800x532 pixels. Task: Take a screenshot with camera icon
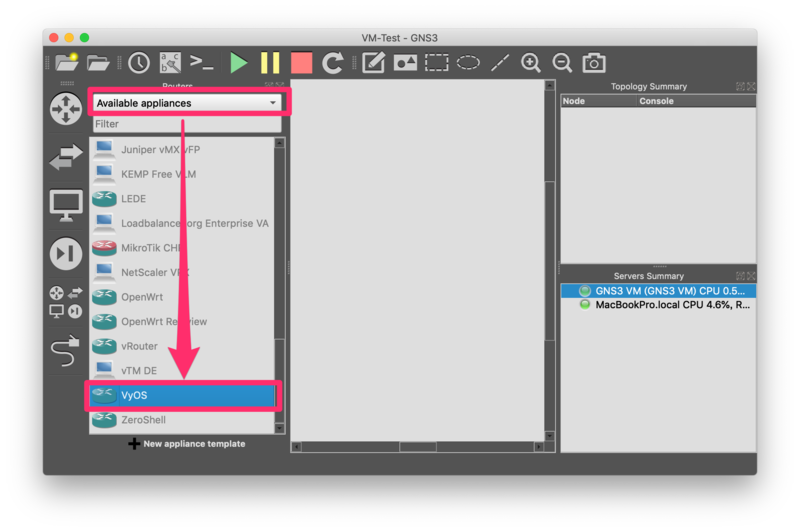pyautogui.click(x=594, y=63)
